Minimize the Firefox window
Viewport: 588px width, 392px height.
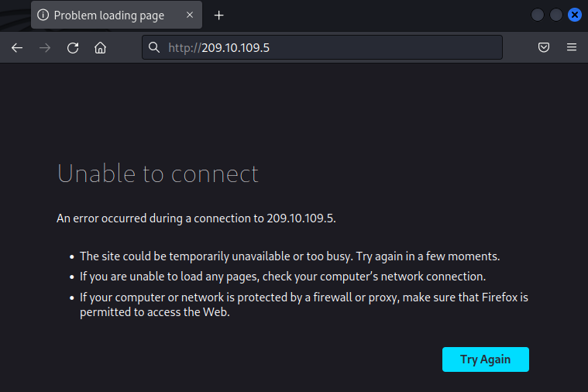[x=538, y=15]
